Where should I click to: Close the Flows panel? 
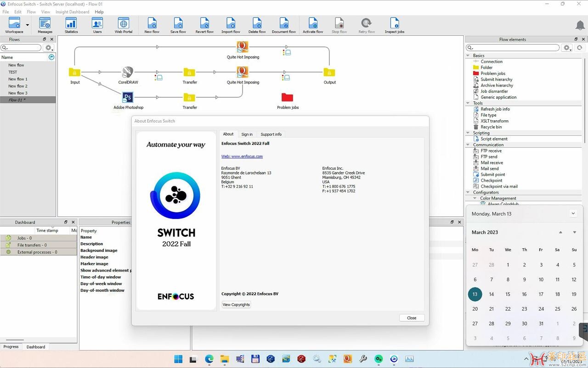(52, 39)
